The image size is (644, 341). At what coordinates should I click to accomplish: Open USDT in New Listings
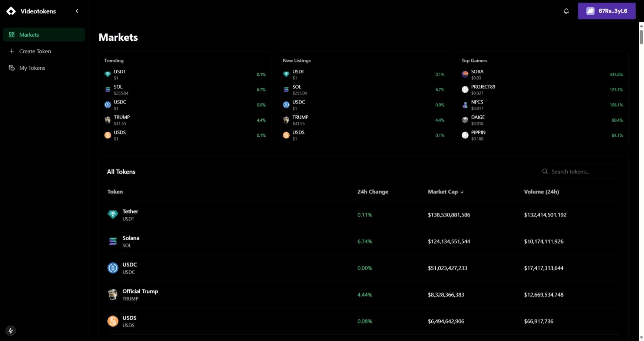364,75
